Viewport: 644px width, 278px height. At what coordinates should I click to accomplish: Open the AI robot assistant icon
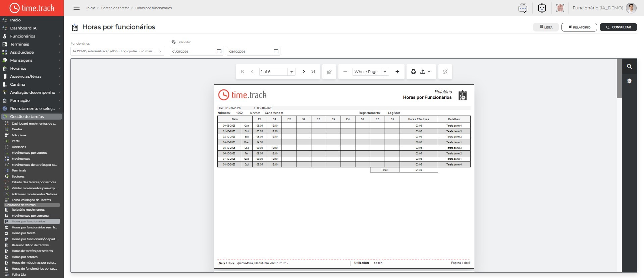click(x=542, y=8)
